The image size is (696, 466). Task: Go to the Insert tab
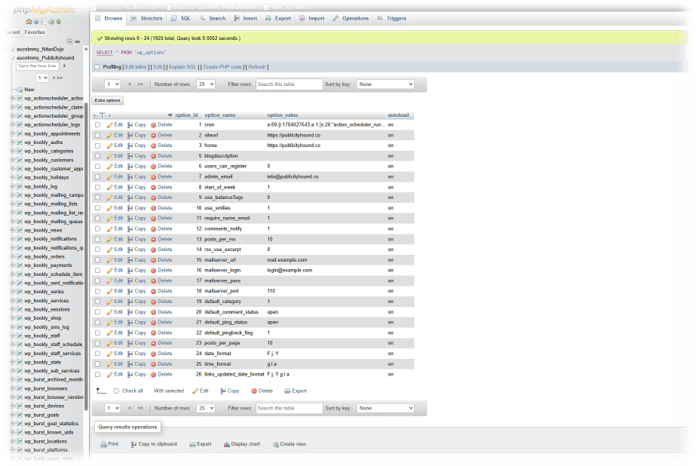tap(245, 19)
